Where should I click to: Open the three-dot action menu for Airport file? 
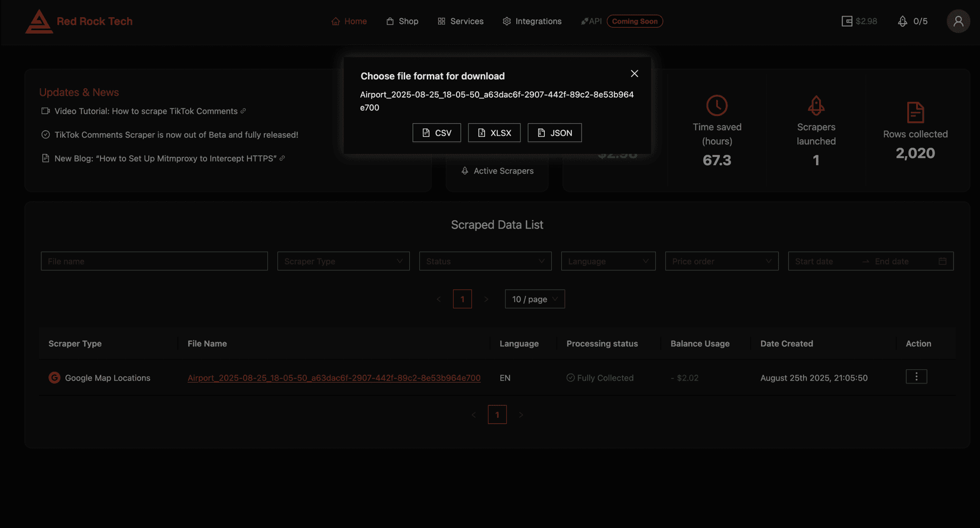pyautogui.click(x=916, y=376)
